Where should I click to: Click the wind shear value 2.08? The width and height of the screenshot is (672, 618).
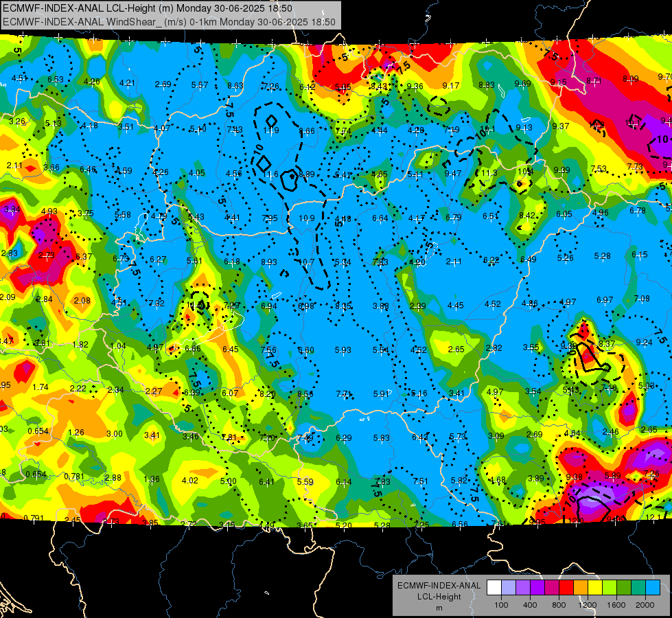pos(82,300)
